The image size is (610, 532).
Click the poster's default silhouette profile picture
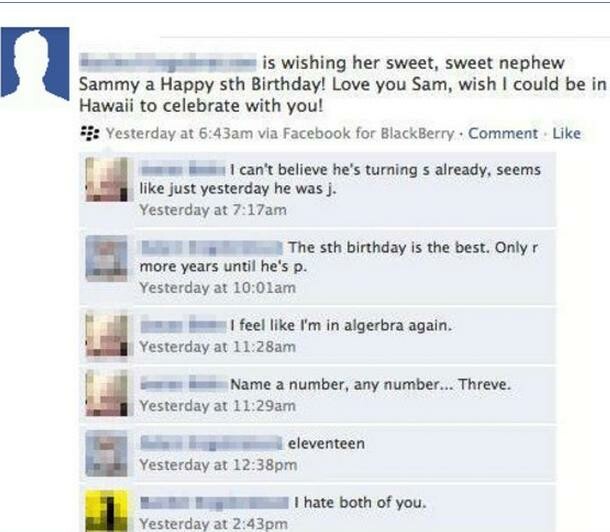point(35,64)
